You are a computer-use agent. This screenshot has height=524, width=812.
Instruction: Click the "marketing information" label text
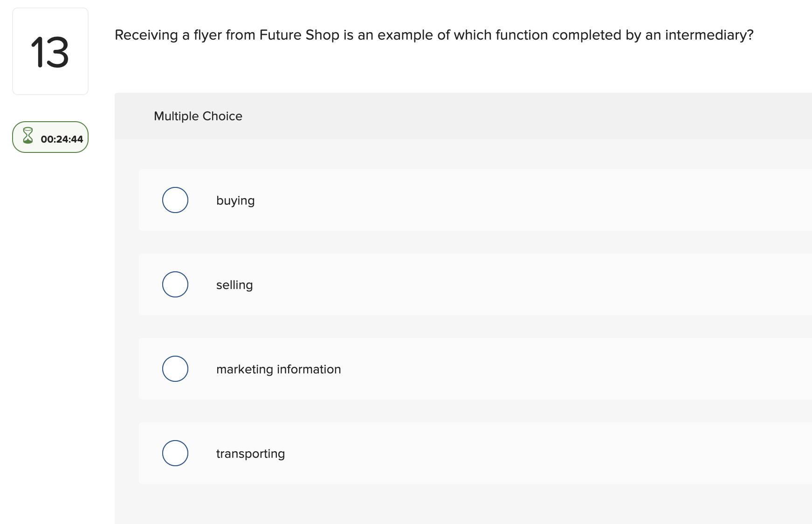click(x=278, y=369)
